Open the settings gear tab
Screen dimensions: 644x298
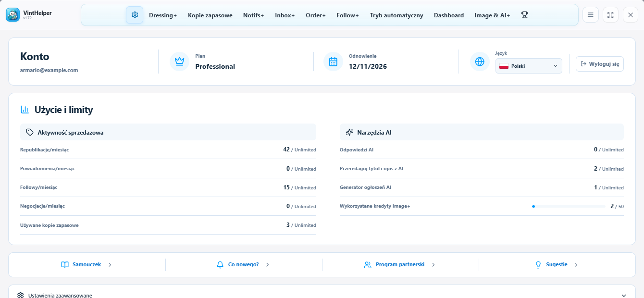135,15
